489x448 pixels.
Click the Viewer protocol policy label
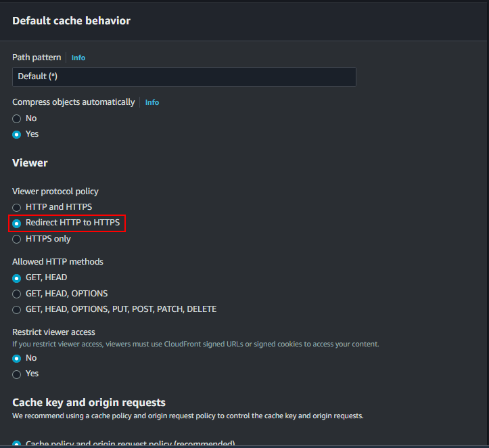tap(55, 192)
